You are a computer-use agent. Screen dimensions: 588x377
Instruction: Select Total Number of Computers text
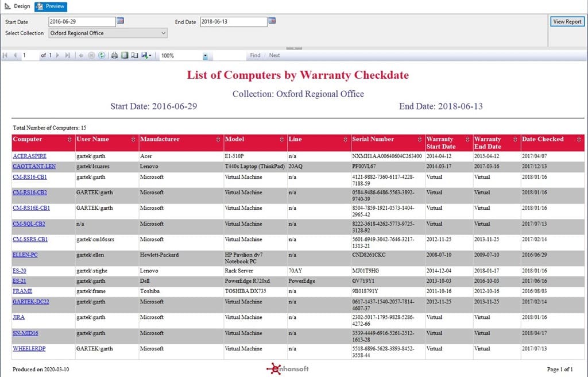tap(49, 128)
